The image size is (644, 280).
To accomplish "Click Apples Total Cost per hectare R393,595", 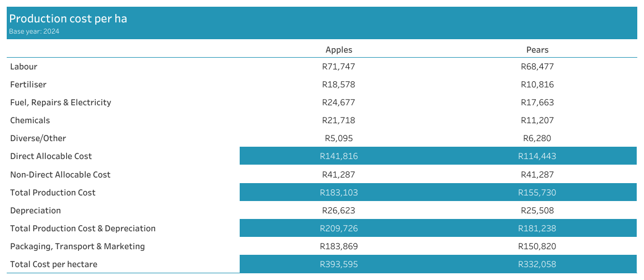I will (339, 264).
